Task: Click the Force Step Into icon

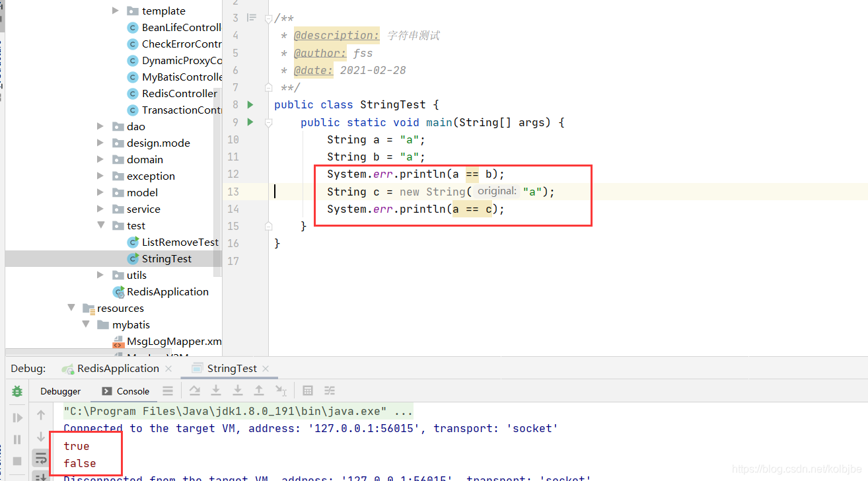Action: coord(238,390)
